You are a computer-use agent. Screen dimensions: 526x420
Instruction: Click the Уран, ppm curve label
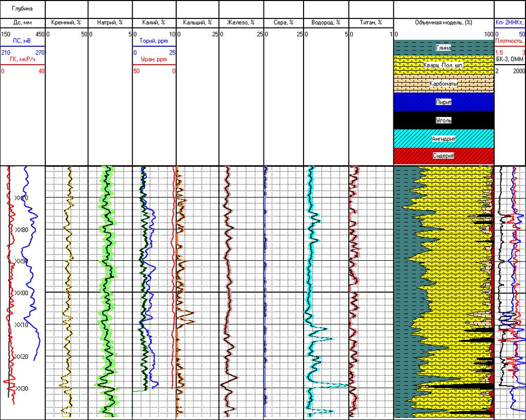[154, 60]
